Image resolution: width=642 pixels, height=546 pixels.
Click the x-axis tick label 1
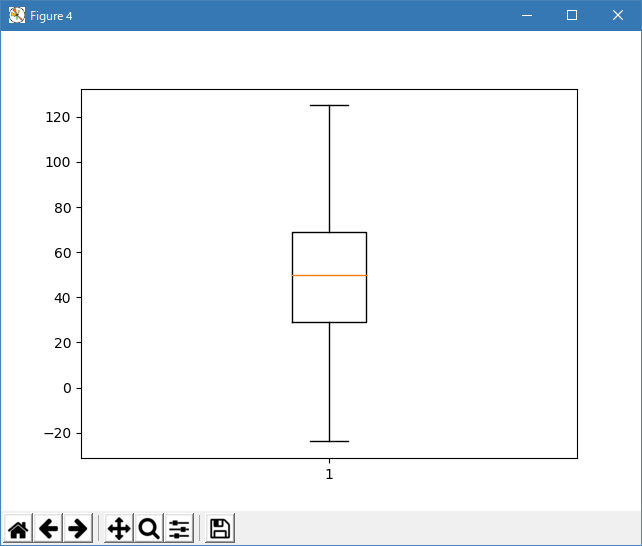(x=329, y=474)
